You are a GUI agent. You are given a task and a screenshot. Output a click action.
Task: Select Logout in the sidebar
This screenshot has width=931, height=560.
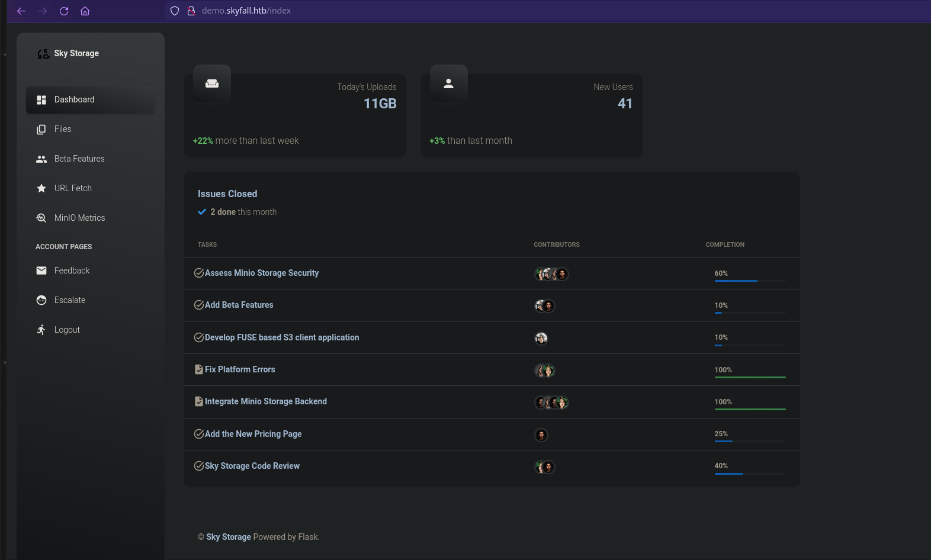point(66,330)
